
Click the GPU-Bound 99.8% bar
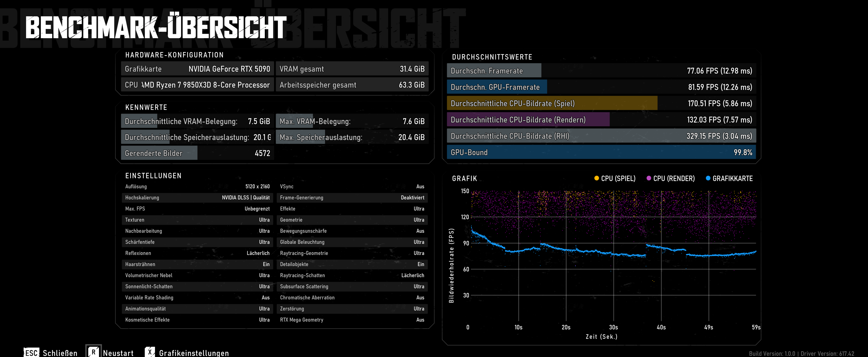[x=601, y=152]
